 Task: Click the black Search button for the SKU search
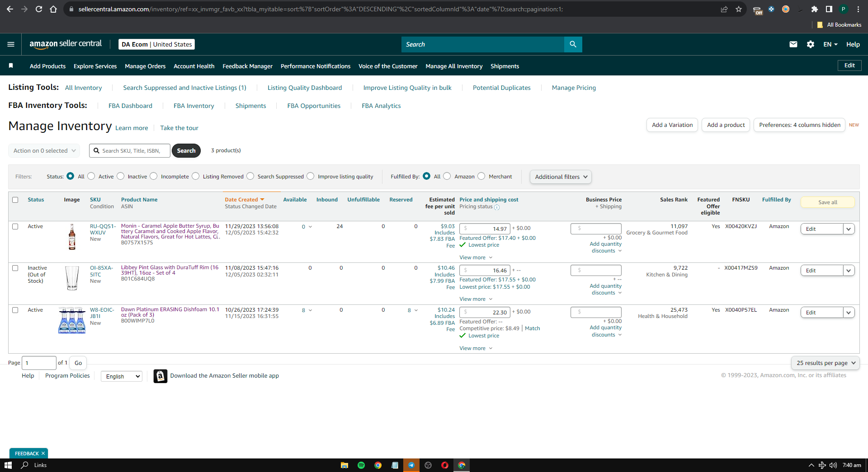tap(186, 150)
